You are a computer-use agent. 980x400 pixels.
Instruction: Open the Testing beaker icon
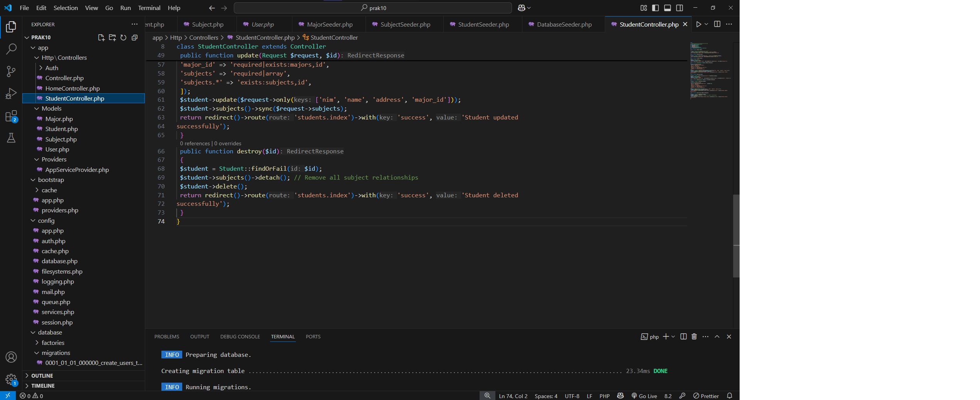click(11, 138)
